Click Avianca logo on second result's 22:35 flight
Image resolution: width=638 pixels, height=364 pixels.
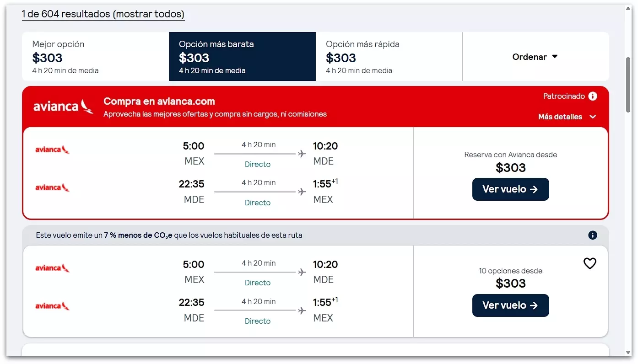(52, 306)
